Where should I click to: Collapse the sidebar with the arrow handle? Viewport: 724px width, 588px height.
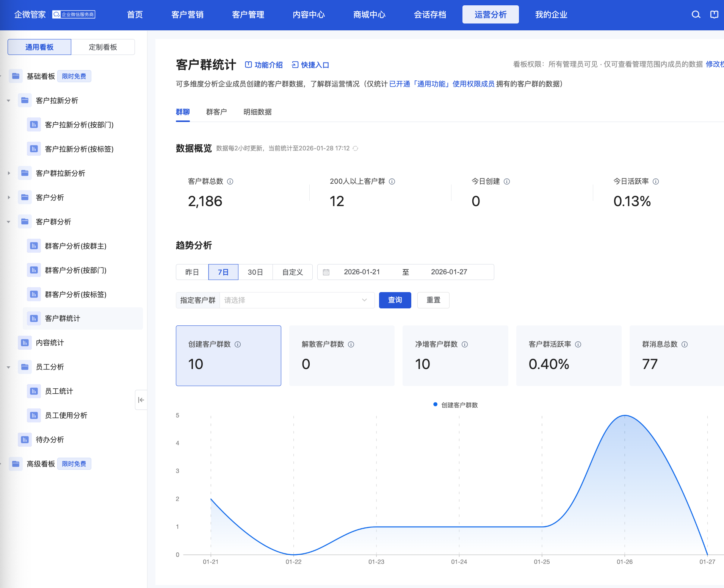coord(141,400)
